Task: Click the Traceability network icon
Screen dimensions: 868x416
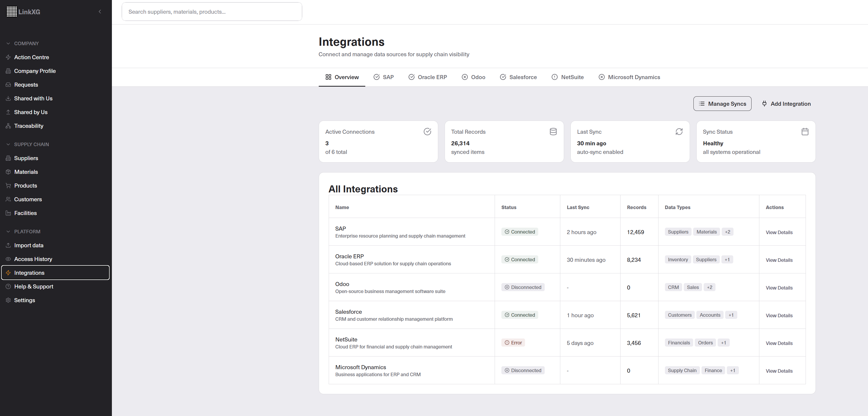Action: (x=8, y=126)
